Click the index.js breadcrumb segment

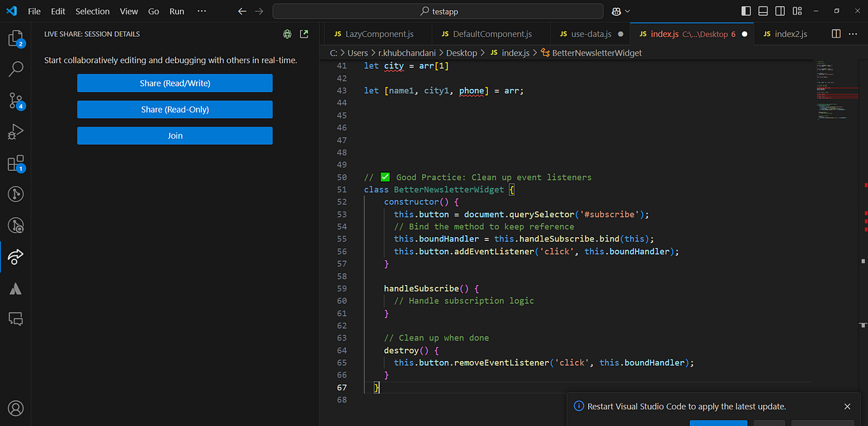[509, 53]
